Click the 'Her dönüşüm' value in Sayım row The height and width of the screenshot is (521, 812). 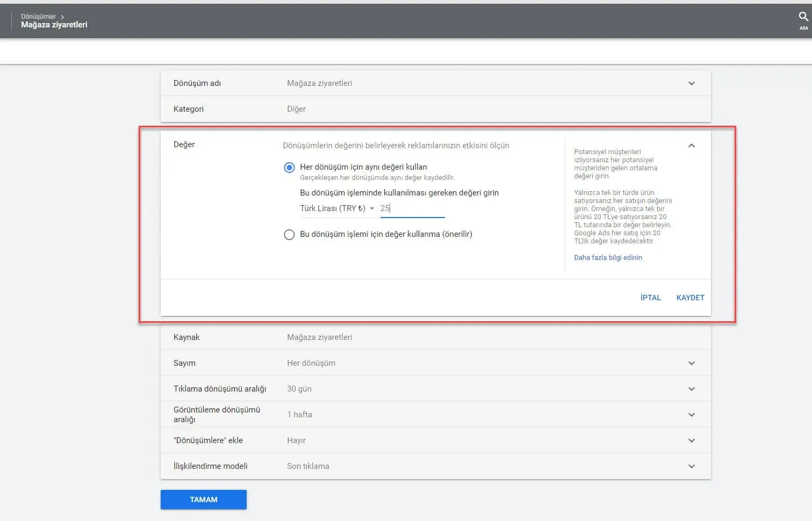tap(311, 363)
